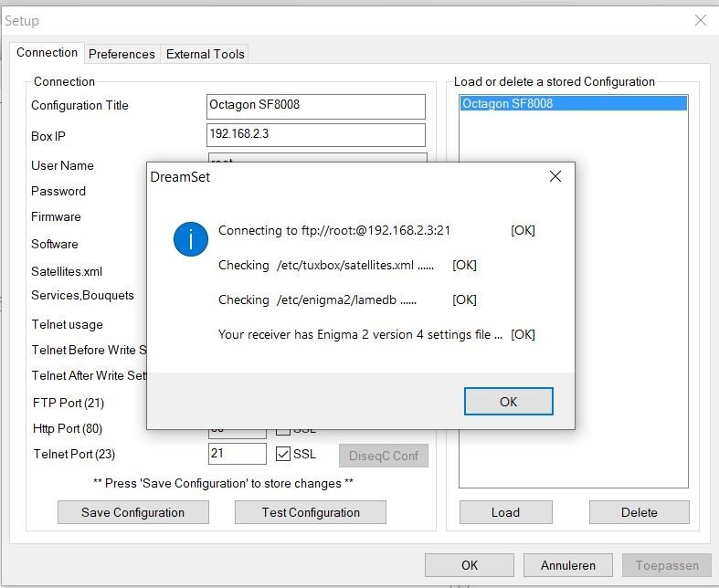Open the External Tools tab
719x588 pixels.
pyautogui.click(x=205, y=54)
